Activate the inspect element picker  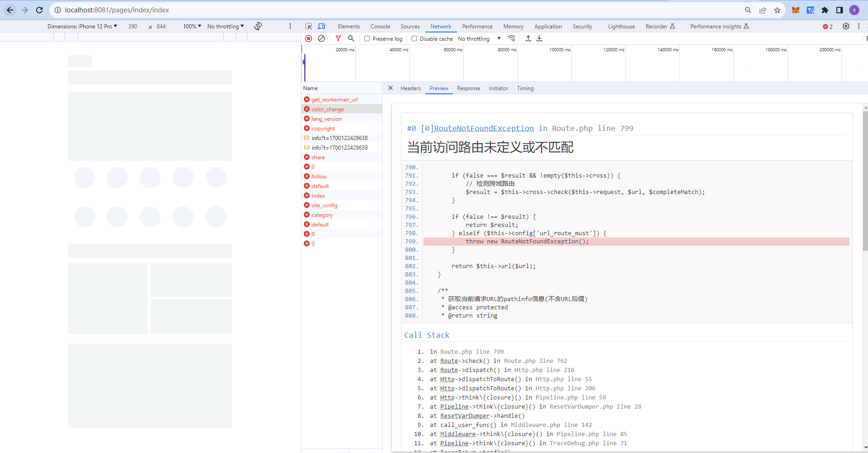[x=309, y=26]
